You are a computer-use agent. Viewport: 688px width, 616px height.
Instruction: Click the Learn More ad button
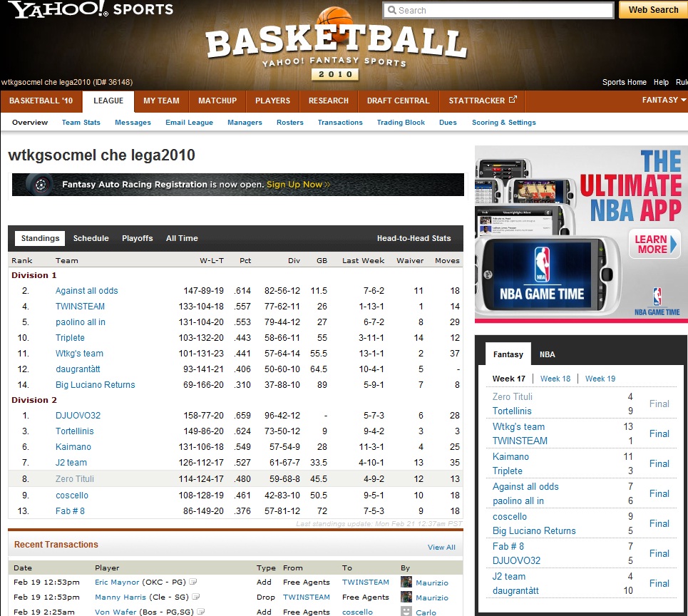652,245
